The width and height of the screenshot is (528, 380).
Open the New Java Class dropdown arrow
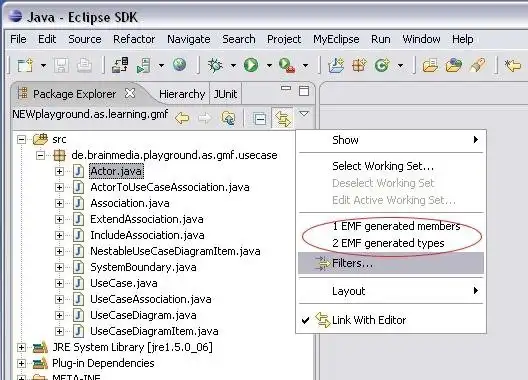point(400,65)
